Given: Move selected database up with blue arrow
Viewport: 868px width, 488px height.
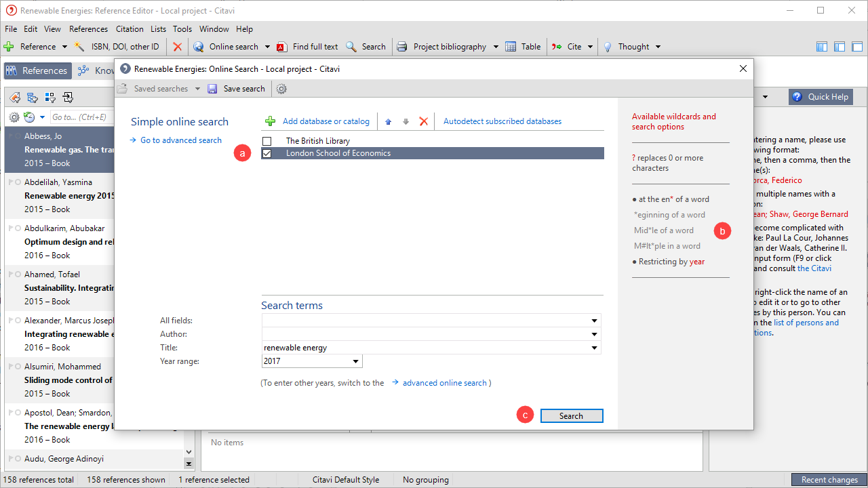Looking at the screenshot, I should pyautogui.click(x=389, y=121).
